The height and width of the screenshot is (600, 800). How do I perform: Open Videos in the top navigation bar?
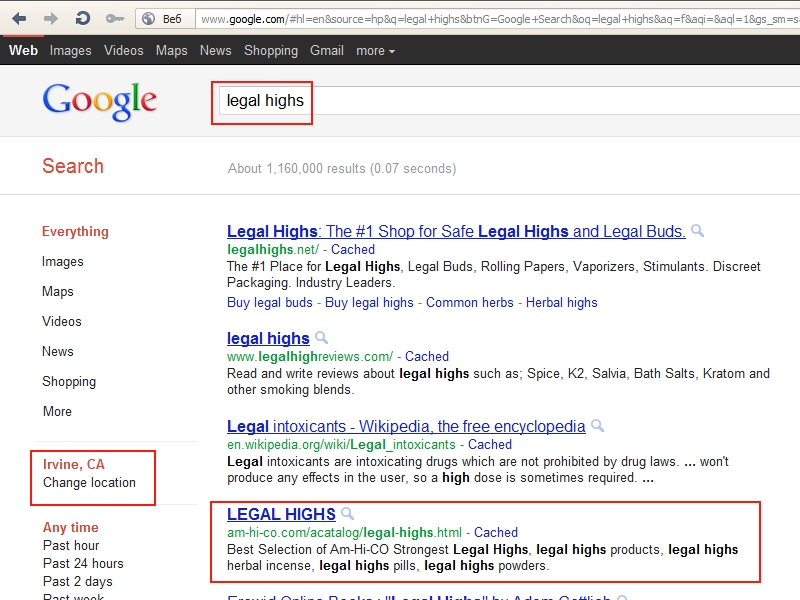tap(123, 51)
